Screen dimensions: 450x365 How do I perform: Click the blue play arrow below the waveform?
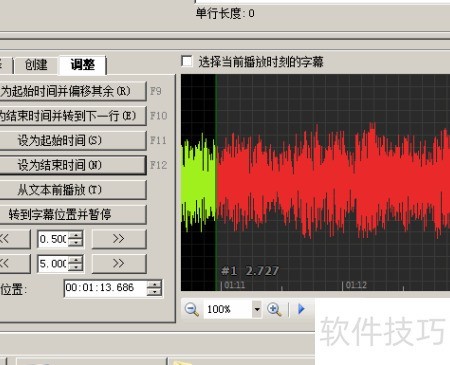[301, 309]
